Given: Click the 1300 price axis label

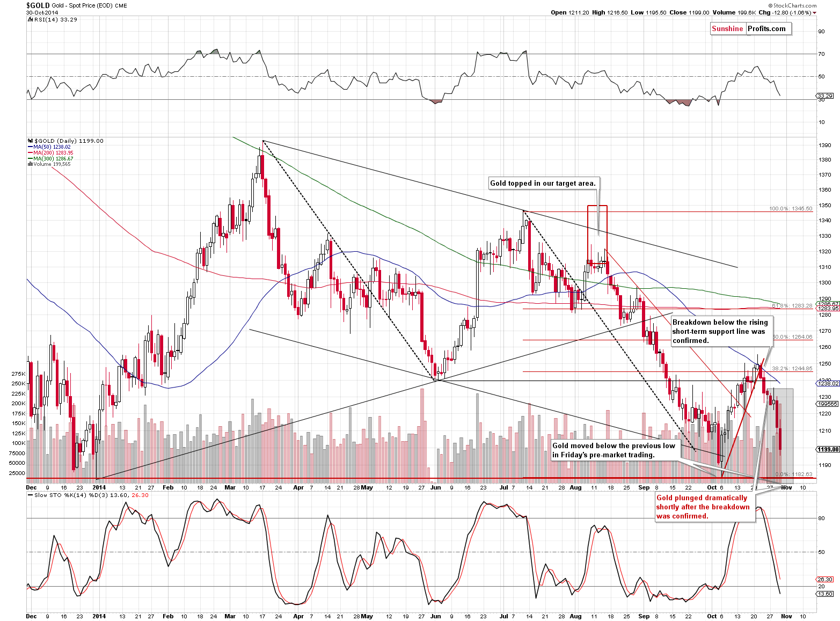Looking at the screenshot, I should [824, 282].
